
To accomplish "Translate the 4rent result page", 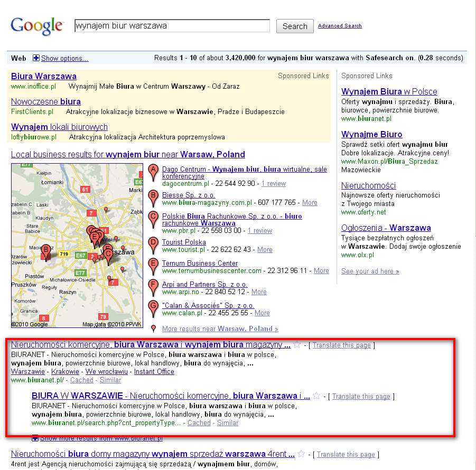I will (346, 455).
